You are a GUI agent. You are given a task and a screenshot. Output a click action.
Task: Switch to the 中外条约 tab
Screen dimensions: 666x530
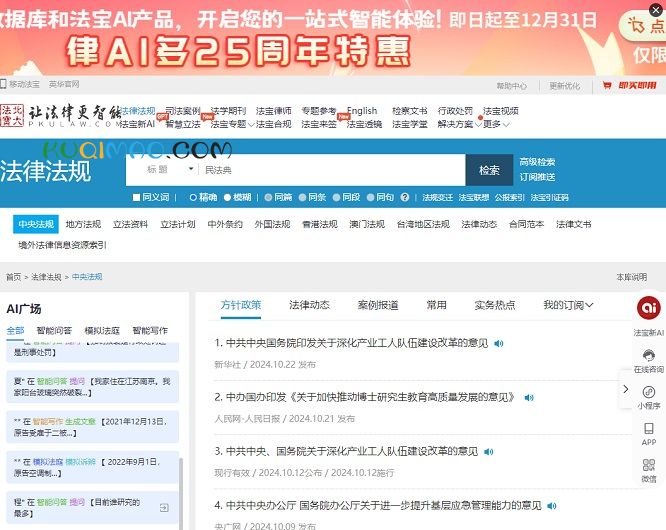point(225,224)
